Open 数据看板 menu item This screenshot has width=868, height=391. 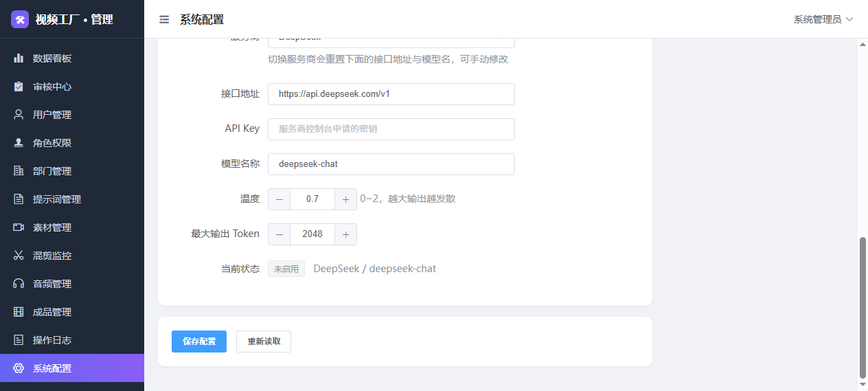point(72,58)
